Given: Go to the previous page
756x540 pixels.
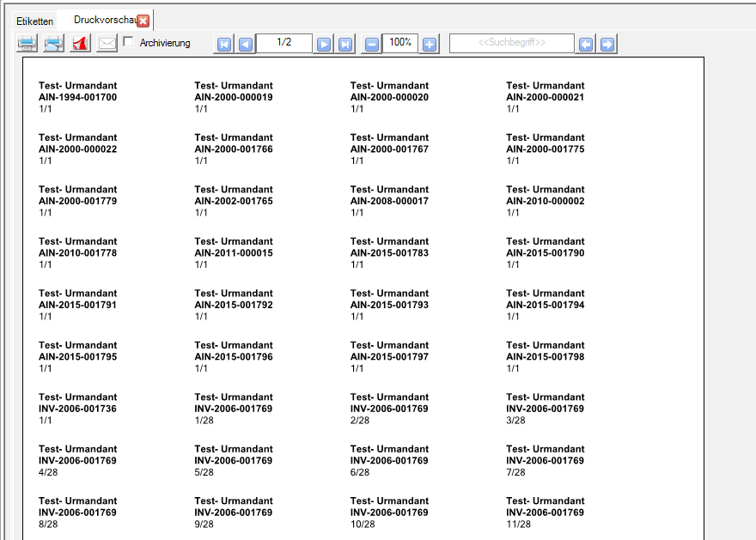Looking at the screenshot, I should [x=246, y=45].
